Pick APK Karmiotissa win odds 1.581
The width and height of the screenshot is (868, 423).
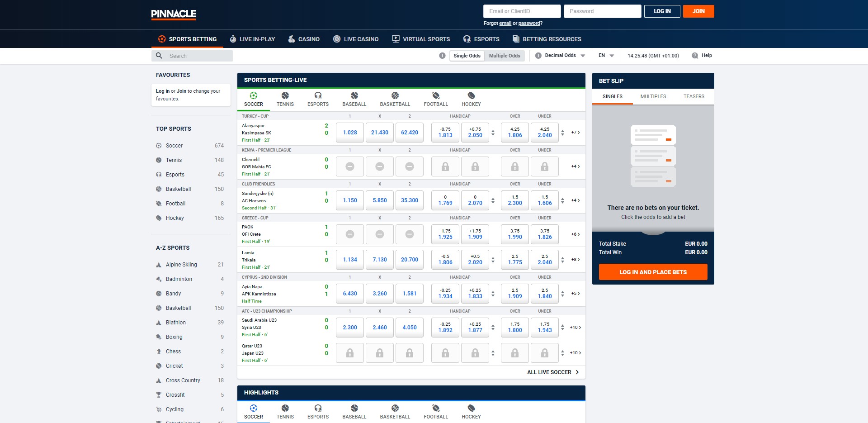tap(410, 294)
